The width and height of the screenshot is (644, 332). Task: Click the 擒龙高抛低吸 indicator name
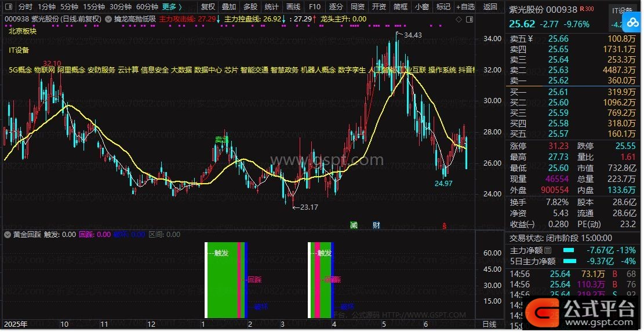[x=134, y=19]
